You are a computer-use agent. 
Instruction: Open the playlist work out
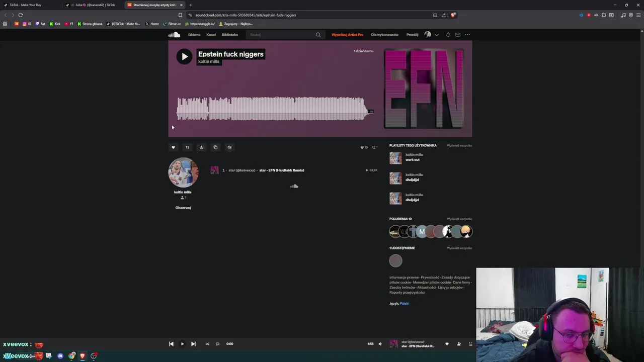click(413, 160)
